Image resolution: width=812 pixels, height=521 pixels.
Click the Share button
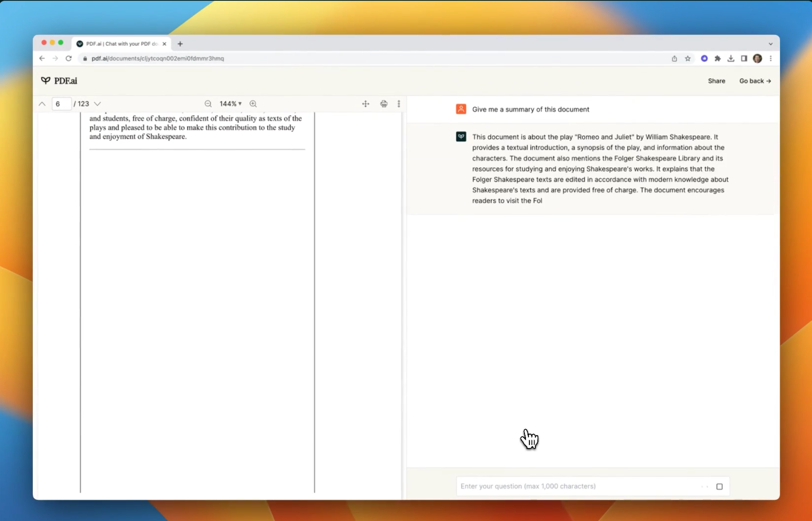(x=716, y=81)
